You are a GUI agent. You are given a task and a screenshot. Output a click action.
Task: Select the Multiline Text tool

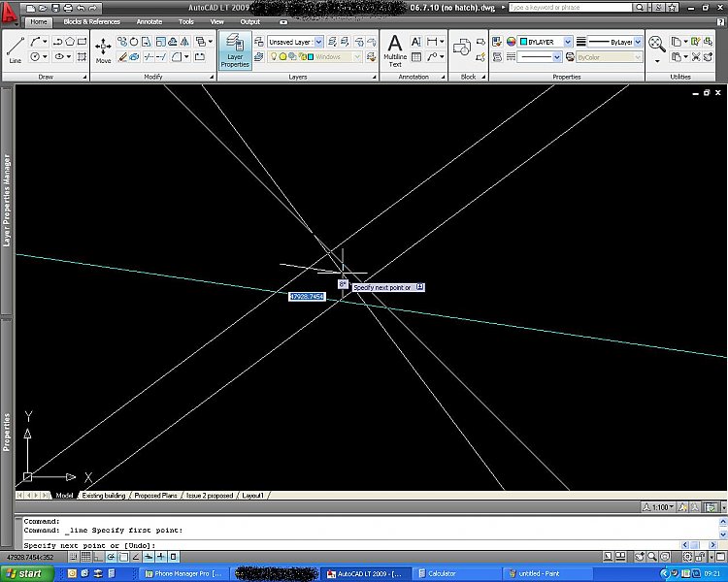point(395,48)
